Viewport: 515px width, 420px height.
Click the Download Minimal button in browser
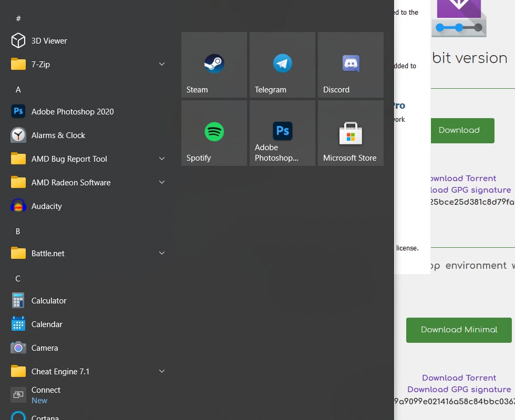tap(459, 330)
